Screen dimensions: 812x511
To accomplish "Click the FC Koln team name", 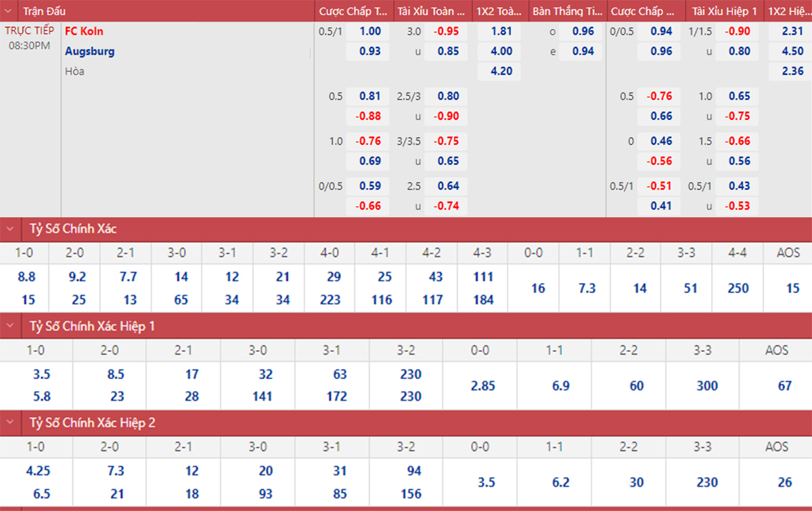I will [x=84, y=31].
